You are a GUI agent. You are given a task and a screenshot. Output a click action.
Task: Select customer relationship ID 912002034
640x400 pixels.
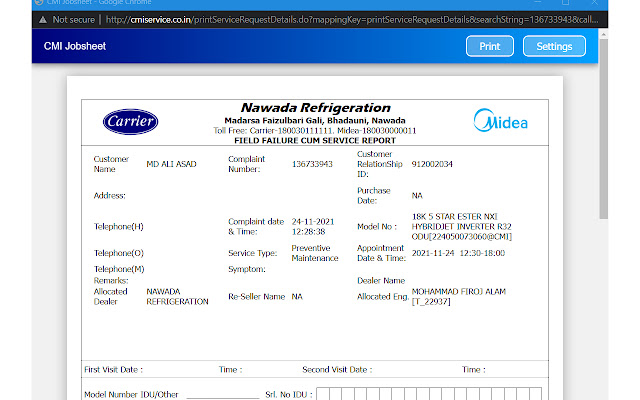tap(432, 164)
